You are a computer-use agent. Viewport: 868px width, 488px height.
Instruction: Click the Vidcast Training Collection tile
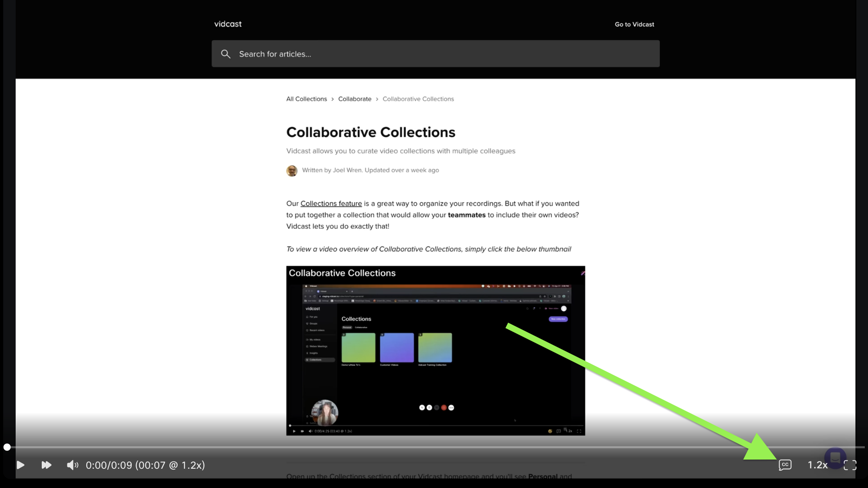(x=435, y=348)
